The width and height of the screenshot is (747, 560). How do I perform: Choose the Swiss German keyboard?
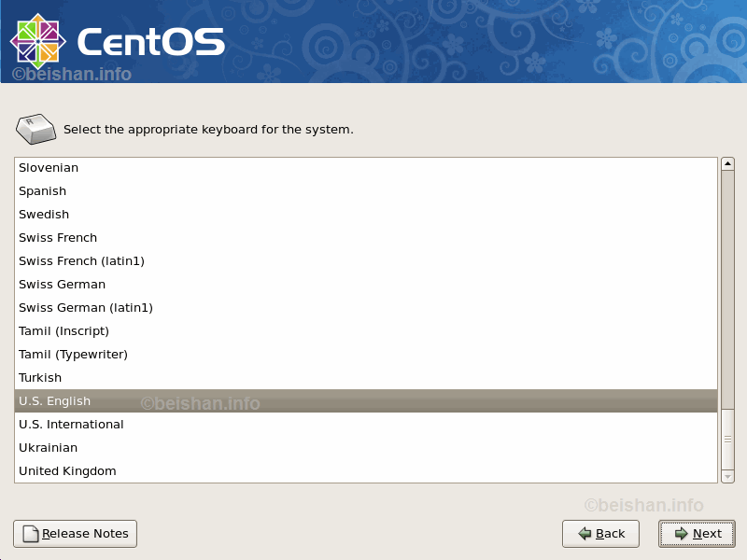62,285
